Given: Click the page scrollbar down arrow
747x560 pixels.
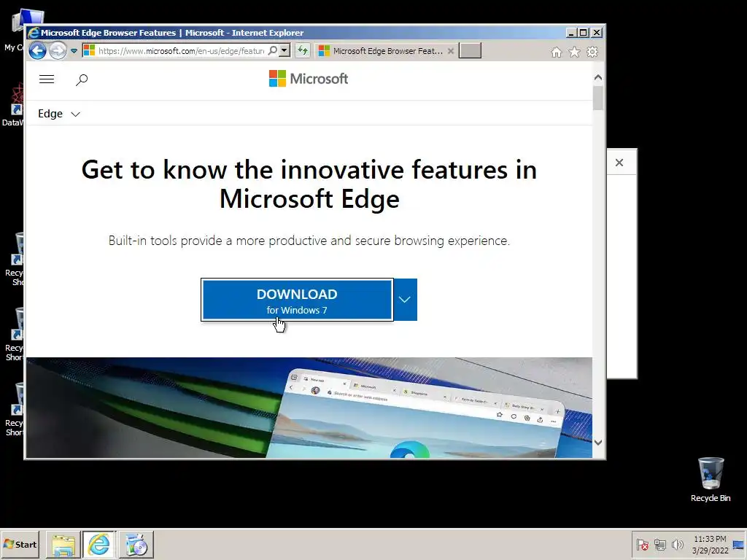Looking at the screenshot, I should (598, 443).
